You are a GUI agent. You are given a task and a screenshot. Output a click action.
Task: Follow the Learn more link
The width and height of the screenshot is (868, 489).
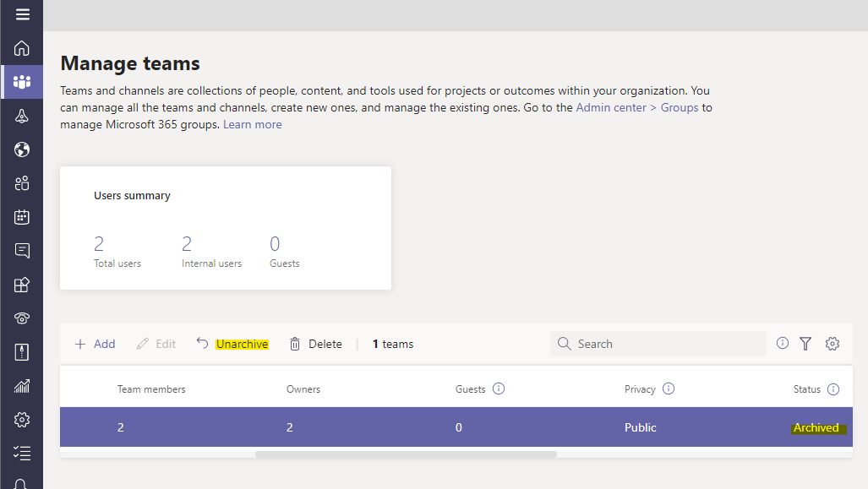coord(253,124)
